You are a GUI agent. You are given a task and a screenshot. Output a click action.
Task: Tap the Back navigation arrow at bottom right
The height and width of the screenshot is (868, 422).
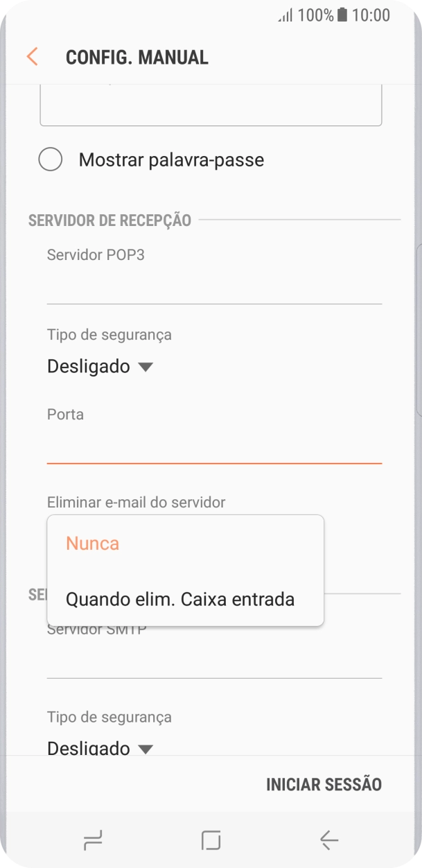329,840
